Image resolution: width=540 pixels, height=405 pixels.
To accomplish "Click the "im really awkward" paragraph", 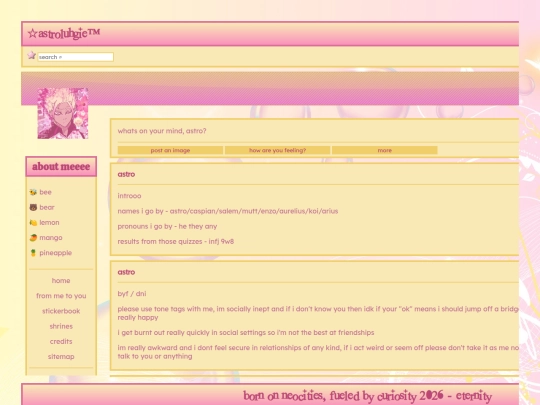I will point(318,352).
